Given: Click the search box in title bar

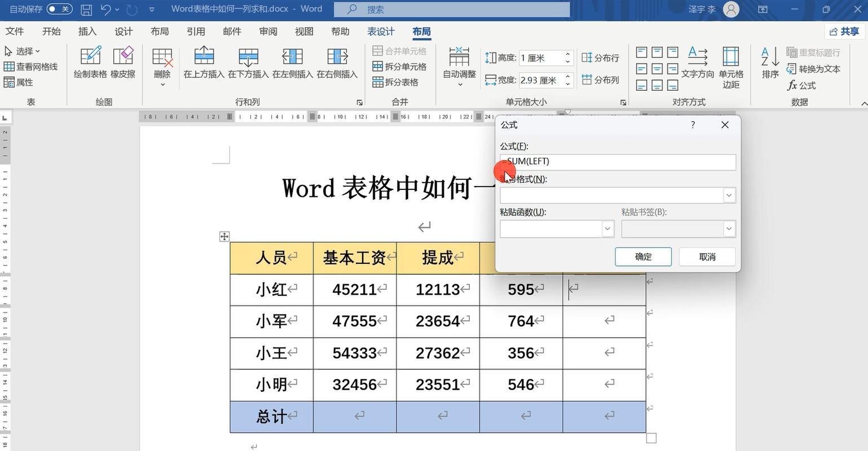Looking at the screenshot, I should (452, 9).
